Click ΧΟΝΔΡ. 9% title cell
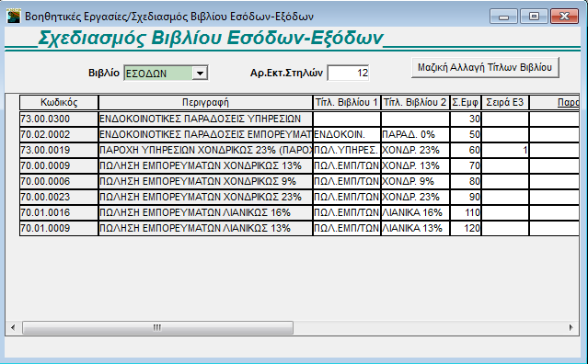This screenshot has width=588, height=364. click(x=415, y=181)
